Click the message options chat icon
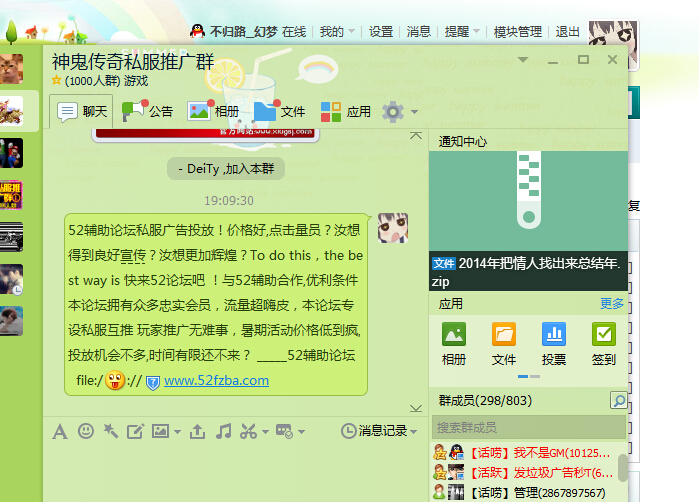The width and height of the screenshot is (699, 502). [284, 431]
